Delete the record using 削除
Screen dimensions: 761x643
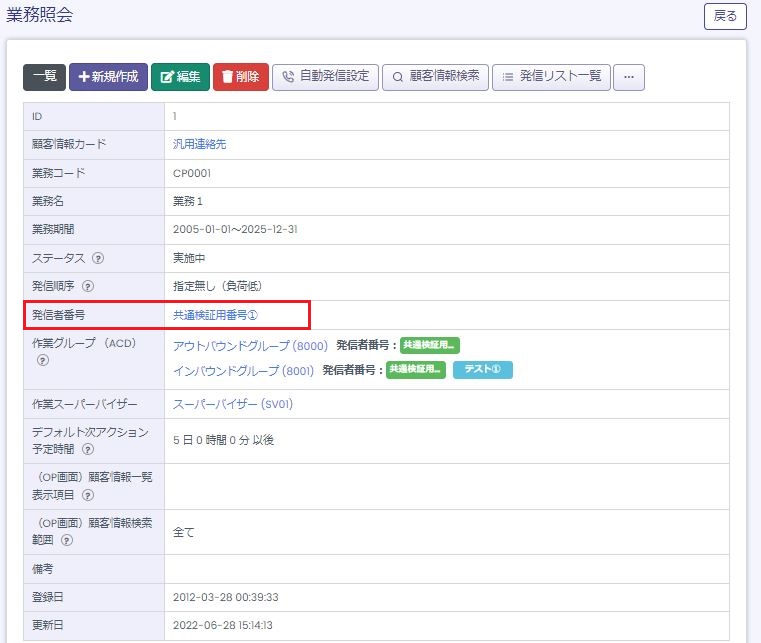(x=240, y=77)
